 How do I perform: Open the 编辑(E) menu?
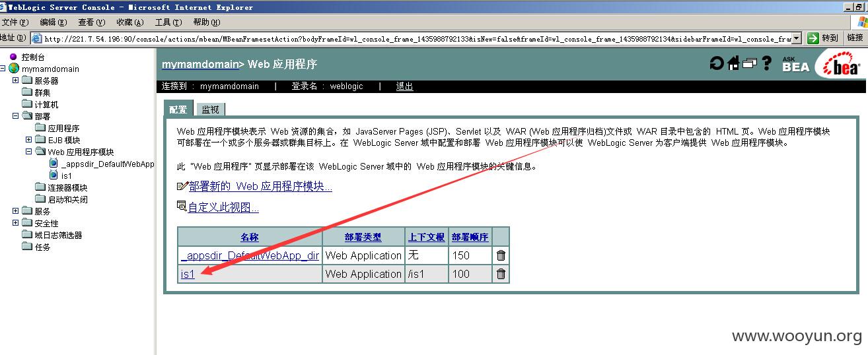[x=54, y=22]
